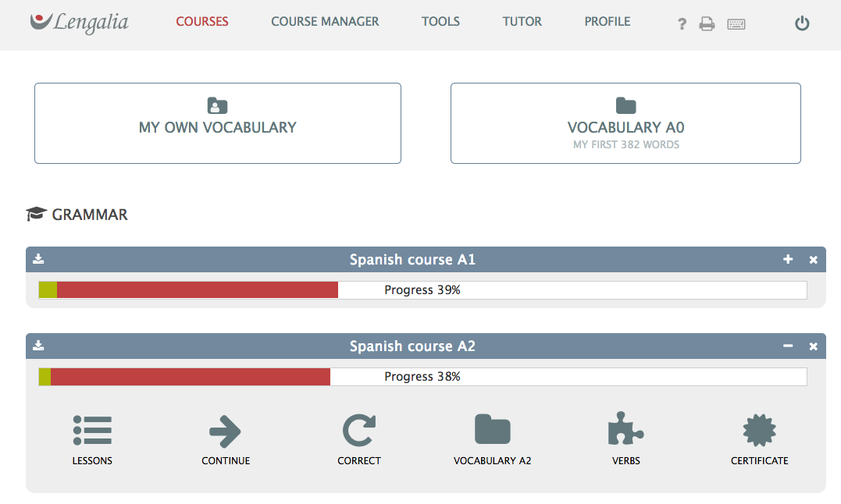841x504 pixels.
Task: Click the Spanish course A2 title
Action: 412,346
